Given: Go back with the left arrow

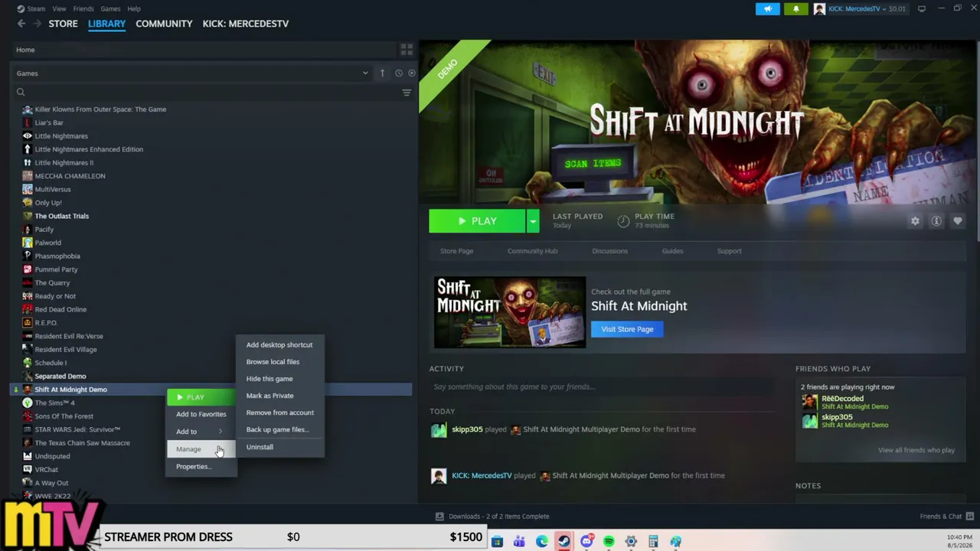Looking at the screenshot, I should (x=21, y=24).
